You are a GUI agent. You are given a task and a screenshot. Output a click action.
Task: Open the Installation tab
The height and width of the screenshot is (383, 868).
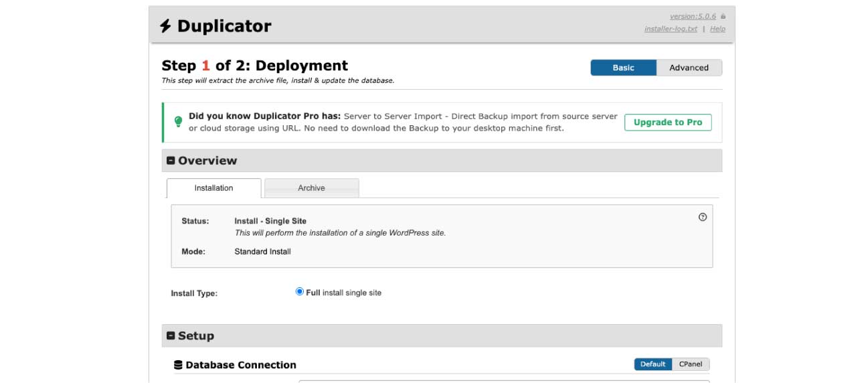point(213,188)
